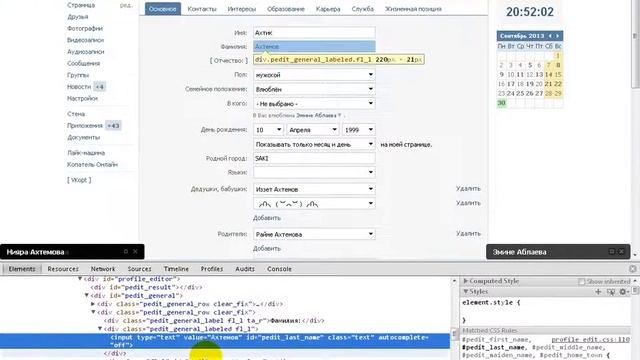Open the birth year dropdown 1999
Viewport: 640px width, 360px height.
pos(359,130)
